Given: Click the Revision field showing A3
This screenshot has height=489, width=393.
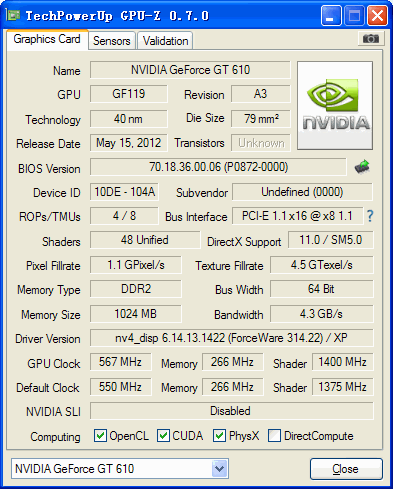Looking at the screenshot, I should tap(261, 94).
